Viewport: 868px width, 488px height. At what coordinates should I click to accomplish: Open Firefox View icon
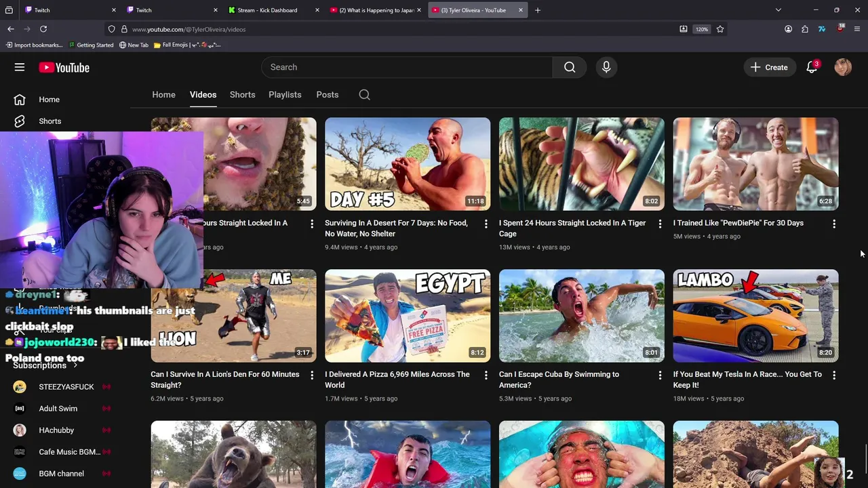9,10
